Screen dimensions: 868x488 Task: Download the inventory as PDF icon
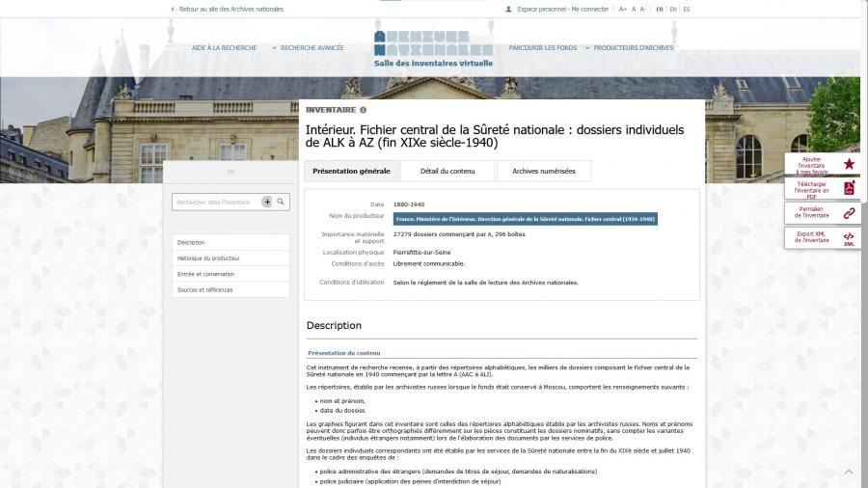coord(849,188)
